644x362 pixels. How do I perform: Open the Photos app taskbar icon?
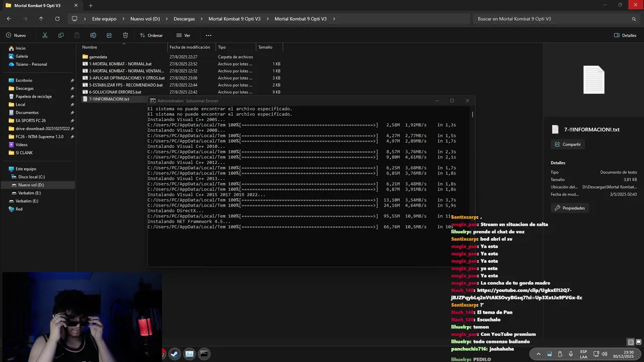(189, 354)
